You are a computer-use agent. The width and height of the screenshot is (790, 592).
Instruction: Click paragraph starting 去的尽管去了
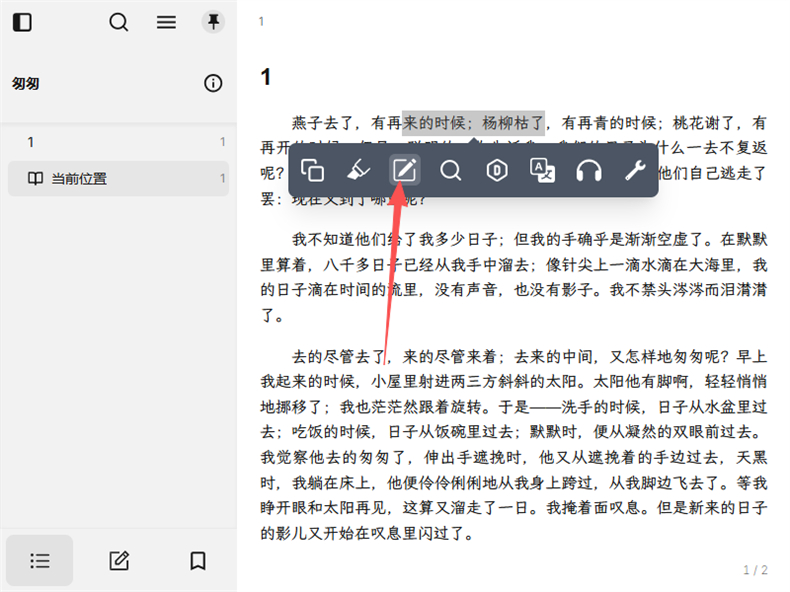coord(514,445)
